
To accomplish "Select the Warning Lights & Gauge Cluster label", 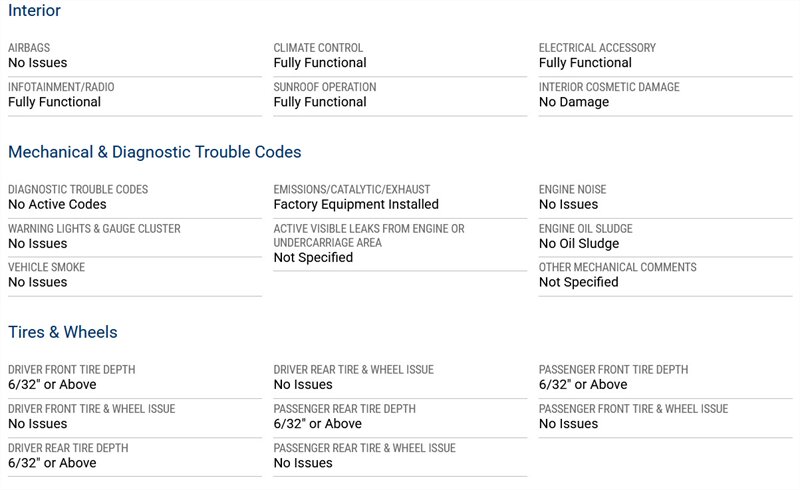I will pos(94,228).
